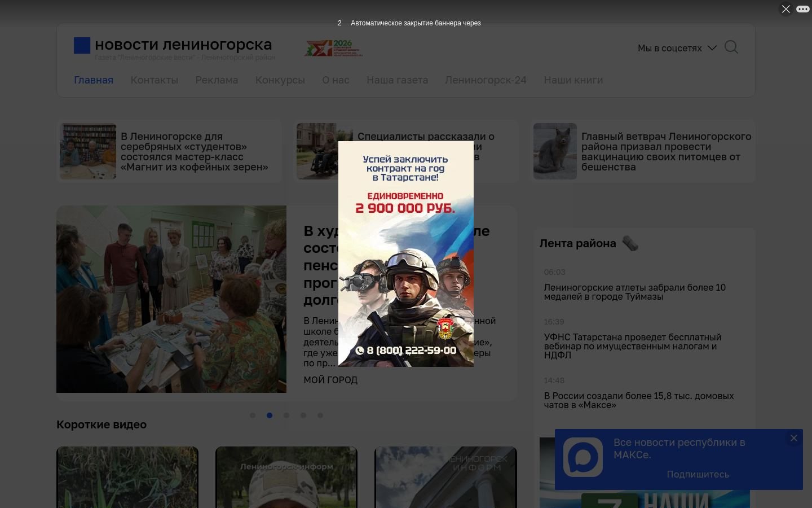Play the short video showing a building roof

pyautogui.click(x=445, y=478)
